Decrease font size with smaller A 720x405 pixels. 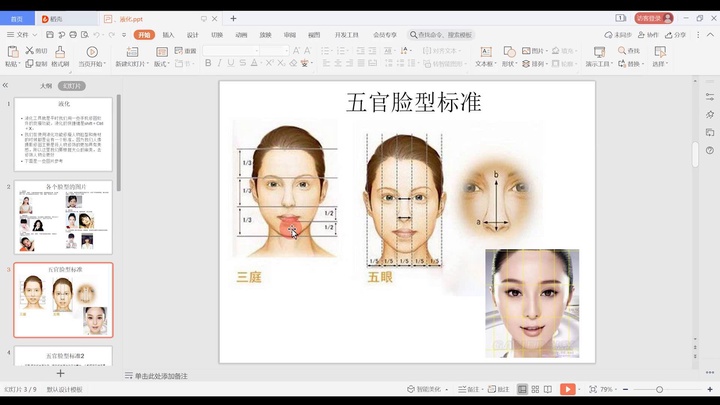(308, 51)
